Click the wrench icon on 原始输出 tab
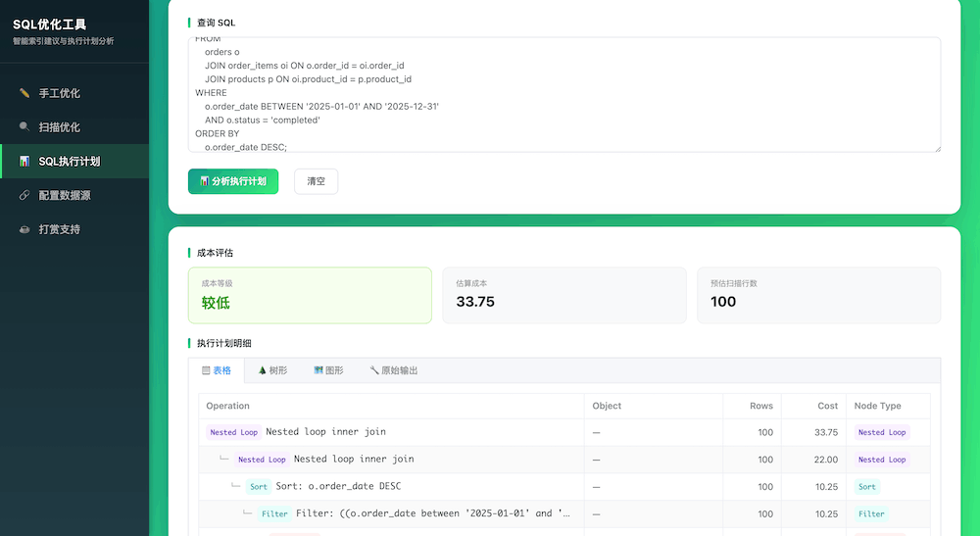This screenshot has width=980, height=536. pyautogui.click(x=373, y=370)
